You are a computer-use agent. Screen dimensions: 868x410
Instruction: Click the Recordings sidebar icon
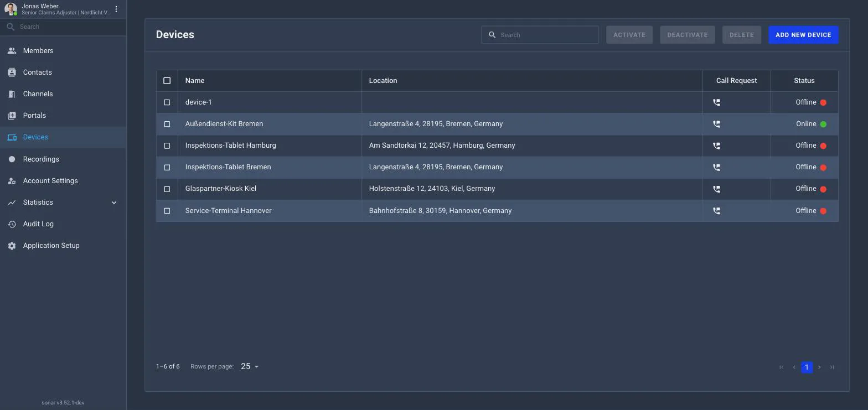tap(12, 159)
